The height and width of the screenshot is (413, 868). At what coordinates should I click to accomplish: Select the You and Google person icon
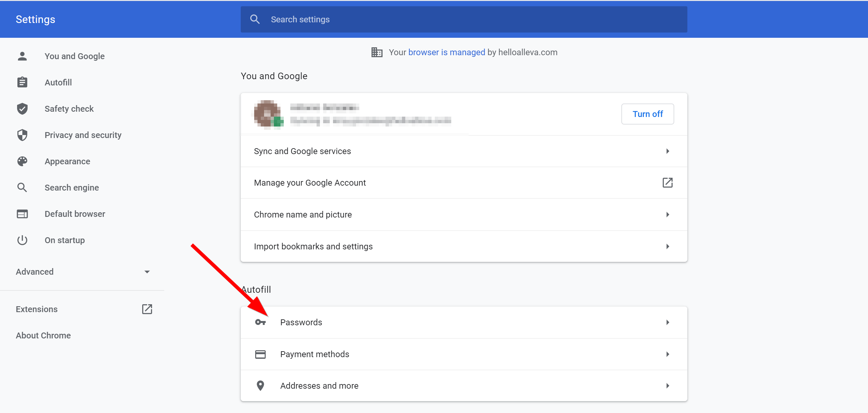pos(22,56)
